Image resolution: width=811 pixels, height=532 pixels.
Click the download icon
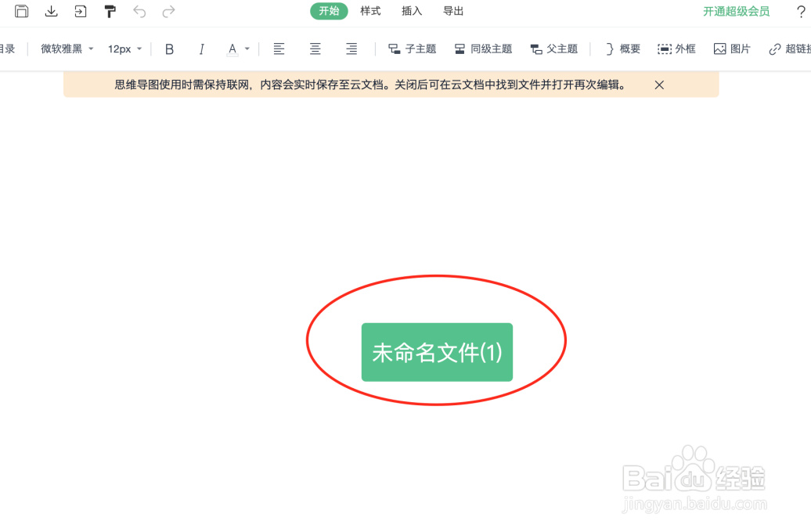tap(51, 11)
